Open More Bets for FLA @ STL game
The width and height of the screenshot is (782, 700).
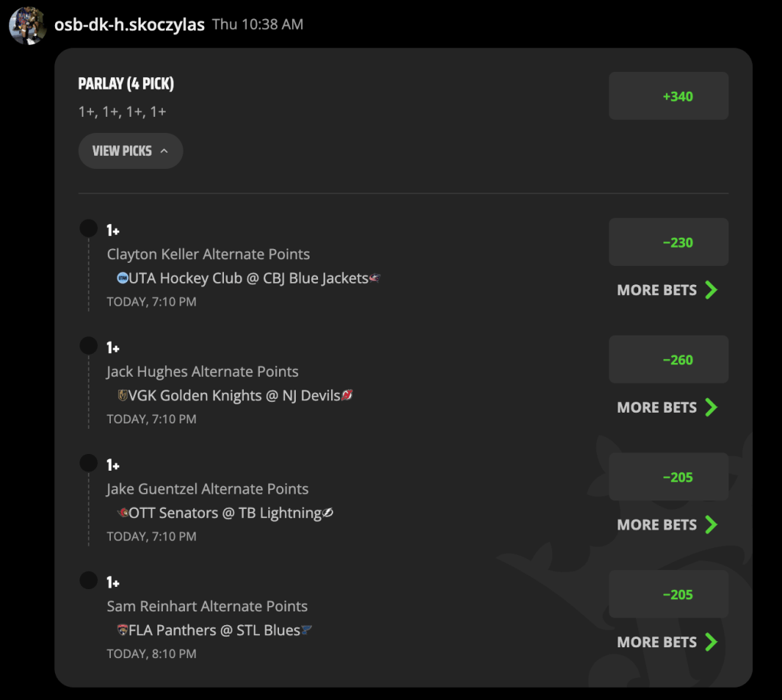pyautogui.click(x=667, y=642)
